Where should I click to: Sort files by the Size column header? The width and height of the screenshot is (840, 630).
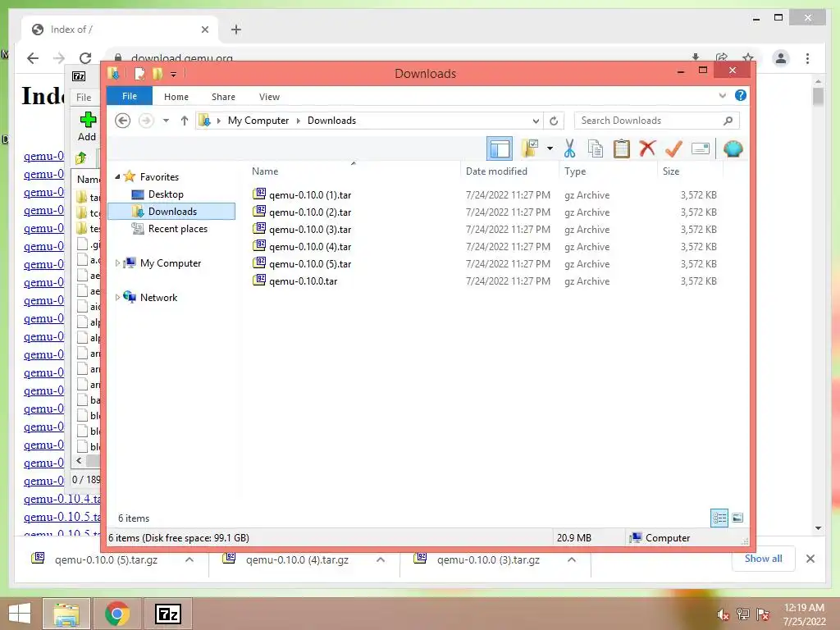point(671,171)
